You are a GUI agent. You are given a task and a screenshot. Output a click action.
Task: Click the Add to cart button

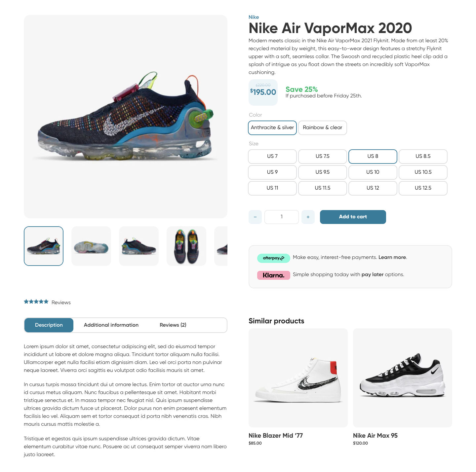(x=353, y=217)
